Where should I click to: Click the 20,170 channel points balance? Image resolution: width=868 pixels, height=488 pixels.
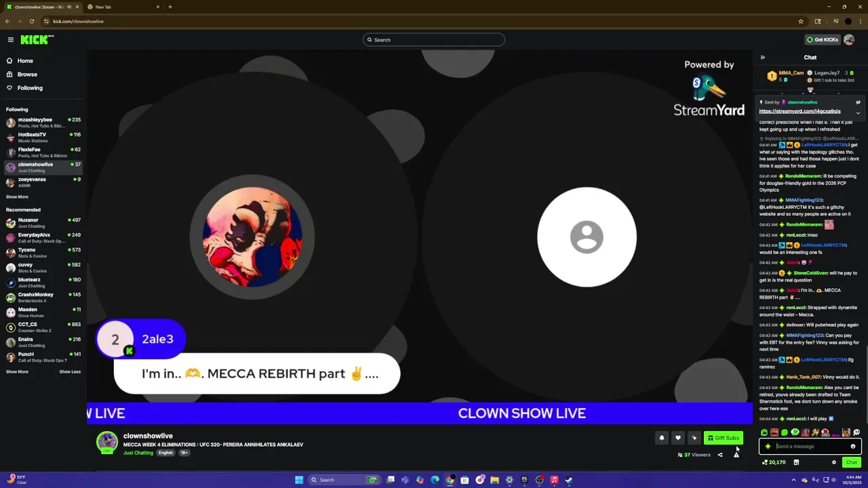pyautogui.click(x=774, y=462)
